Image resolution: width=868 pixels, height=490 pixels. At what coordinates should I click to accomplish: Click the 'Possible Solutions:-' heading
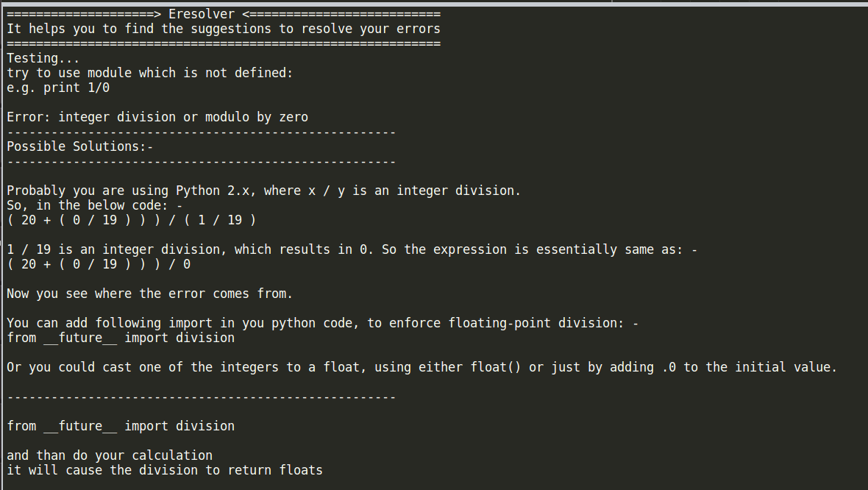(x=79, y=146)
